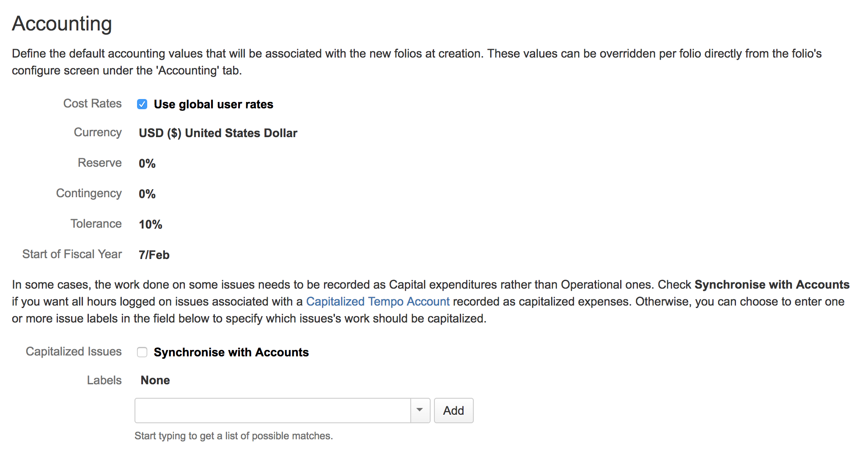This screenshot has height=452, width=868.
Task: Click the Reserve 0% value
Action: coord(147,163)
